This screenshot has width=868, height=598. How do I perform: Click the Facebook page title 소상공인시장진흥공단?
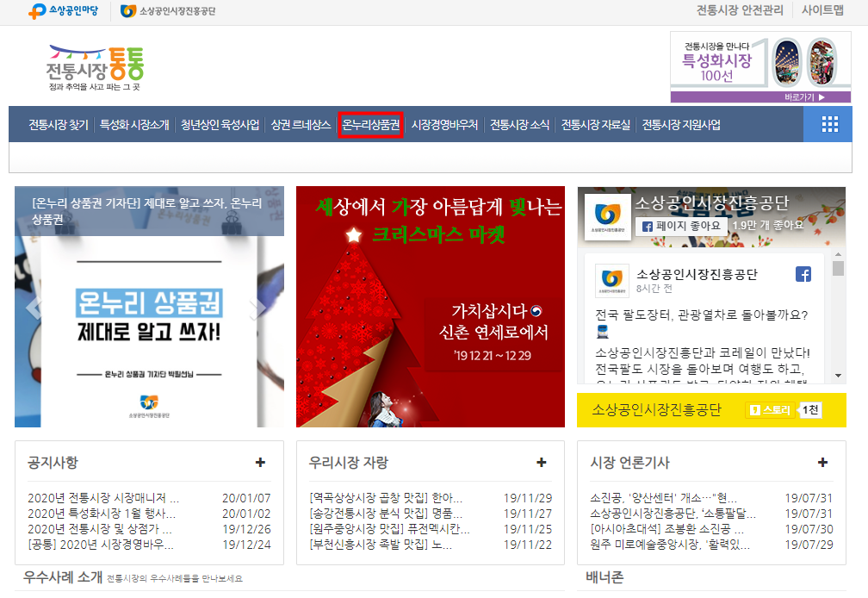712,203
